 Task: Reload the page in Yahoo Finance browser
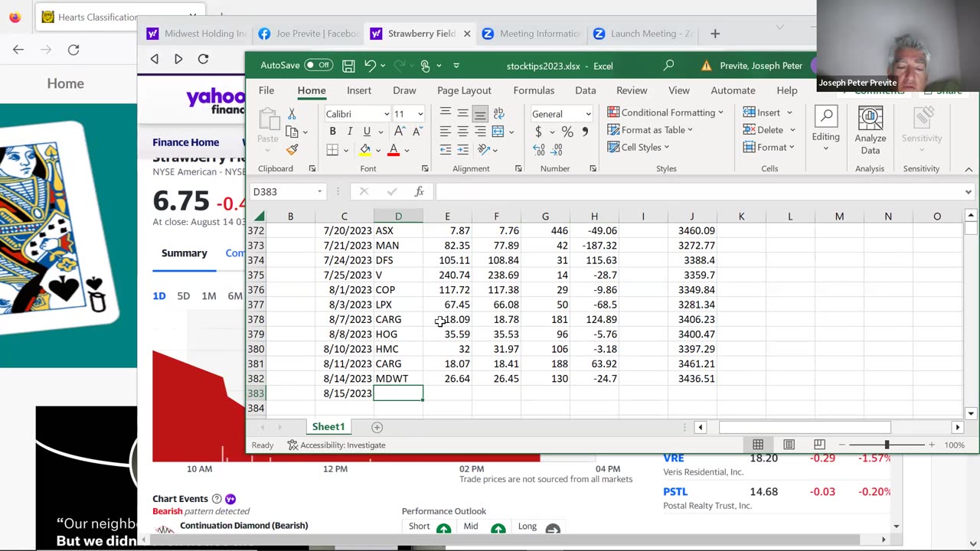tap(203, 59)
